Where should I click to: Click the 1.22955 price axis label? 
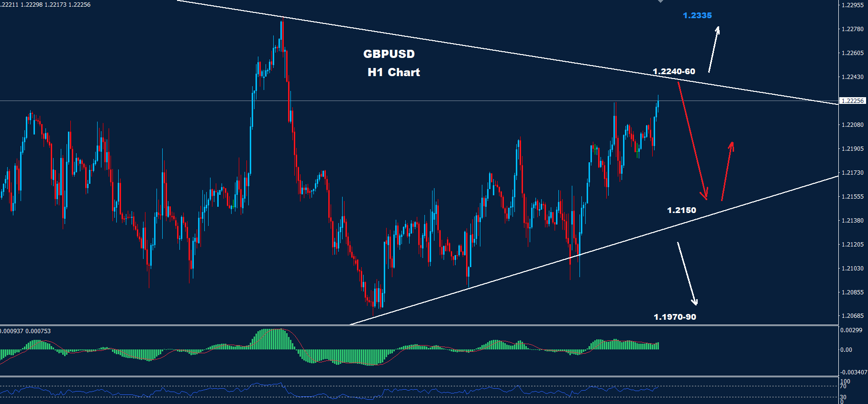click(x=852, y=5)
